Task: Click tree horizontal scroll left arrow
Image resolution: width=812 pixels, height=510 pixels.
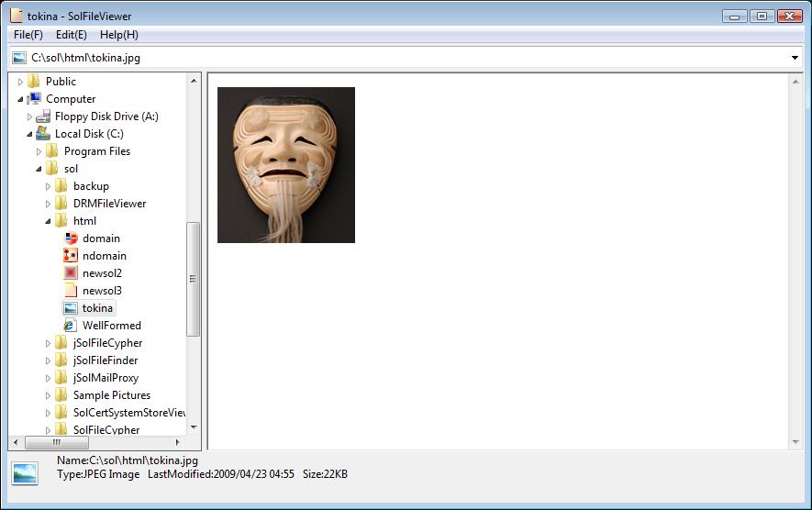Action: coord(16,443)
